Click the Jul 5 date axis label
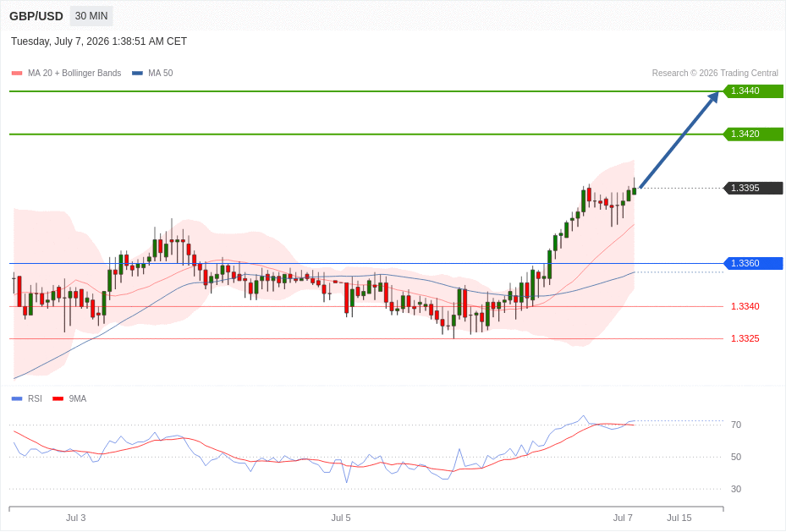786x532 pixels. click(341, 518)
